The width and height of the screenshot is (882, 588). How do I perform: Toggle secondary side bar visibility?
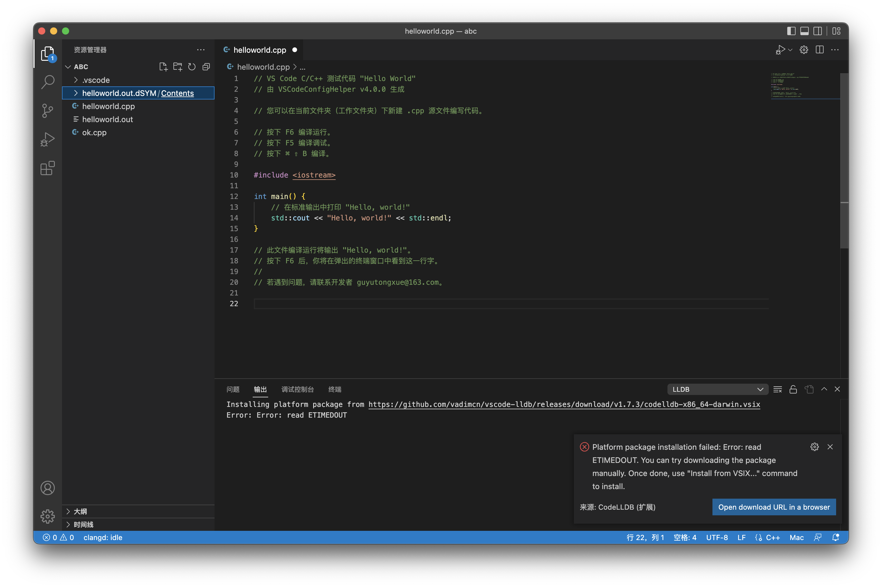[x=817, y=31]
